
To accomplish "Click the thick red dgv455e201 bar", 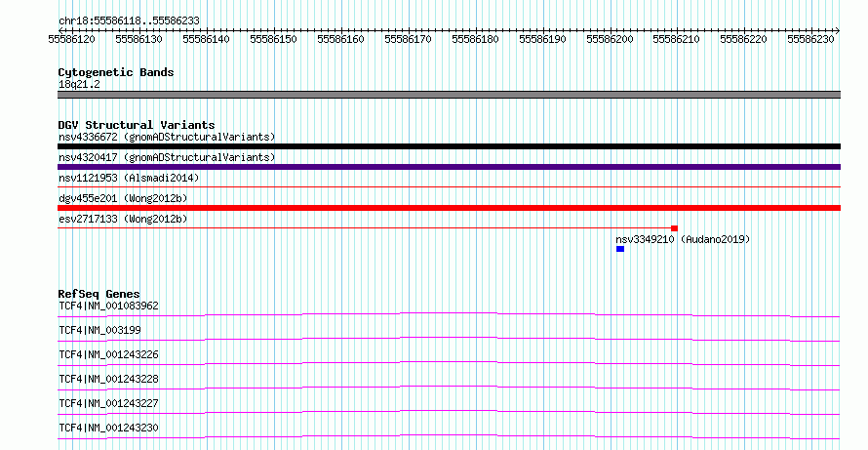I will point(449,208).
